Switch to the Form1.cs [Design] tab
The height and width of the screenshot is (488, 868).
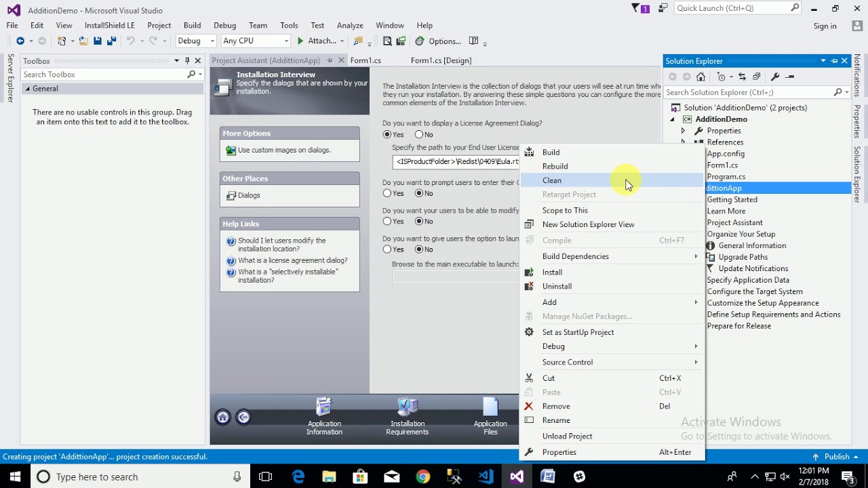point(441,60)
